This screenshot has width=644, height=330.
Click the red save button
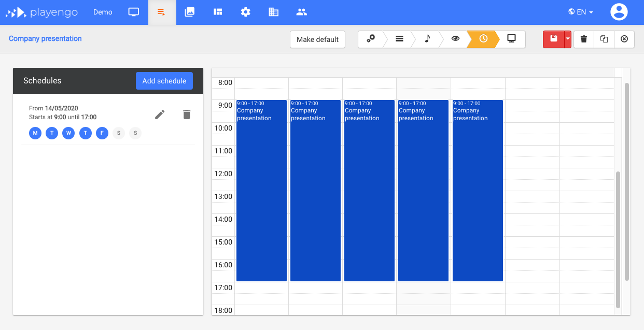(x=554, y=39)
